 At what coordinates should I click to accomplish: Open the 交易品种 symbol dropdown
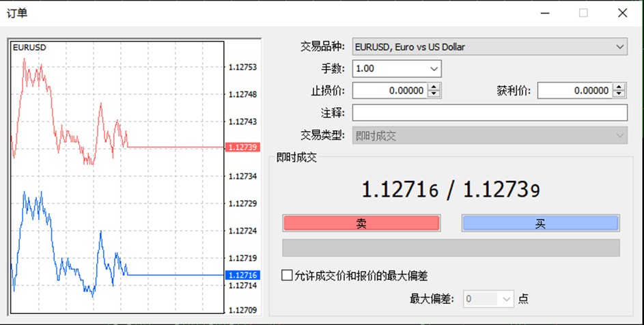(x=489, y=47)
